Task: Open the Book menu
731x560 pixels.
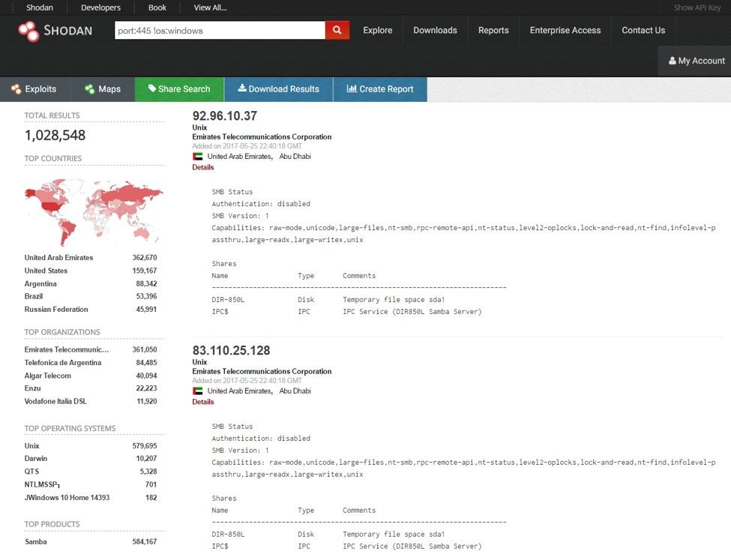Action: [157, 7]
